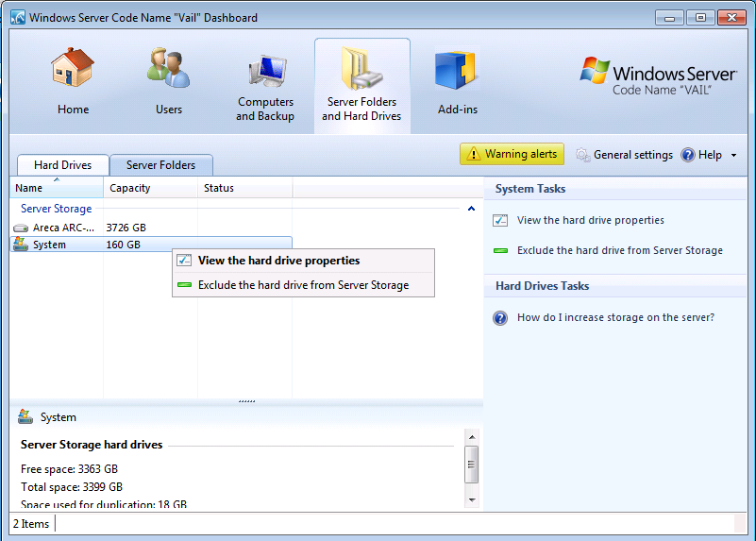The height and width of the screenshot is (541, 756).
Task: Click the Areca ARC drive icon
Action: [21, 228]
